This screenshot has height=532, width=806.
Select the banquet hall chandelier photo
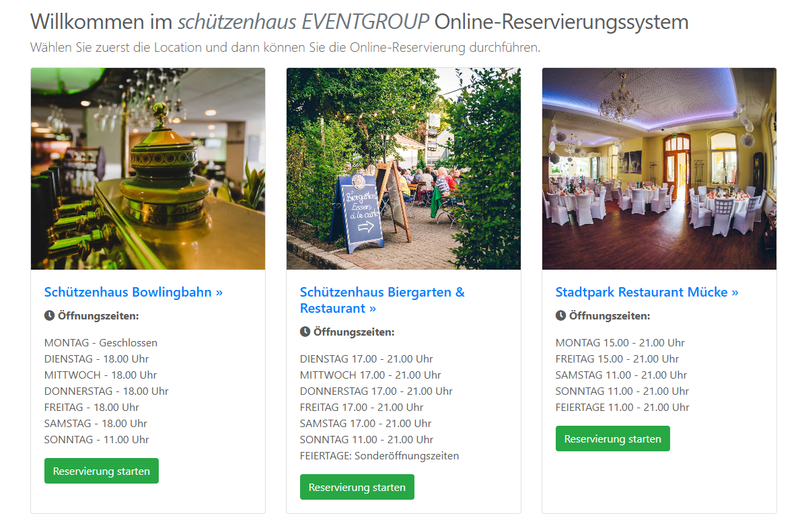point(659,169)
